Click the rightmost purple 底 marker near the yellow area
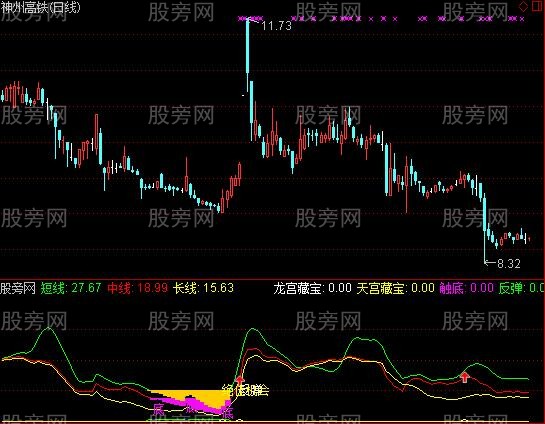 click(x=227, y=413)
